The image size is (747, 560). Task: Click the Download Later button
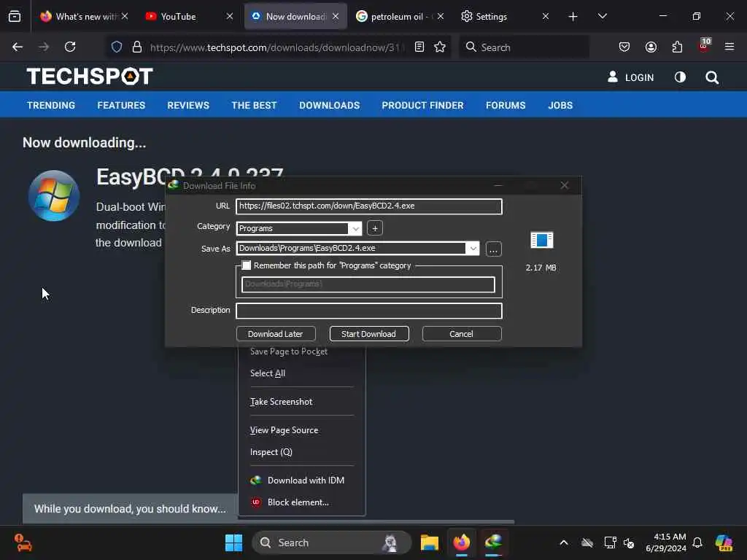tap(275, 334)
